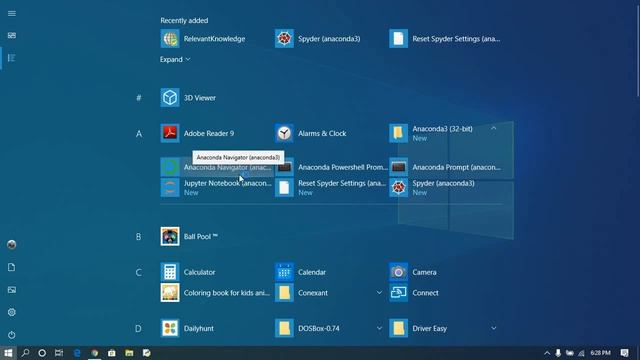
Task: Open Reset Spyder Settings in Recently added
Action: pyautogui.click(x=445, y=39)
